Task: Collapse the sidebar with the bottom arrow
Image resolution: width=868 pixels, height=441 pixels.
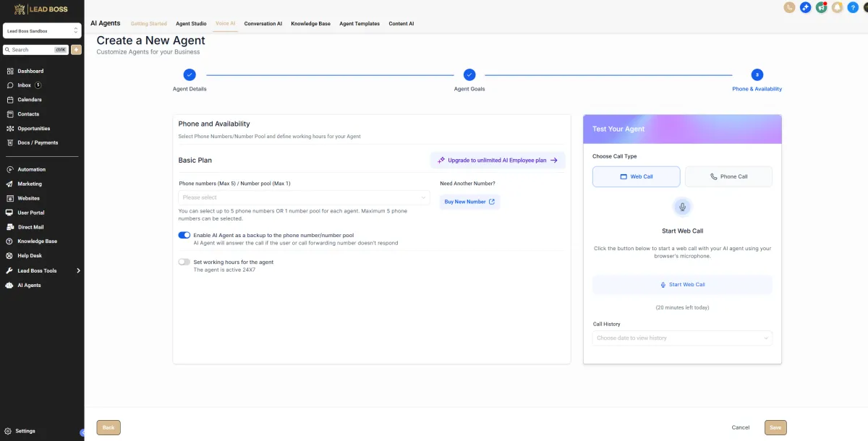Action: (82, 432)
